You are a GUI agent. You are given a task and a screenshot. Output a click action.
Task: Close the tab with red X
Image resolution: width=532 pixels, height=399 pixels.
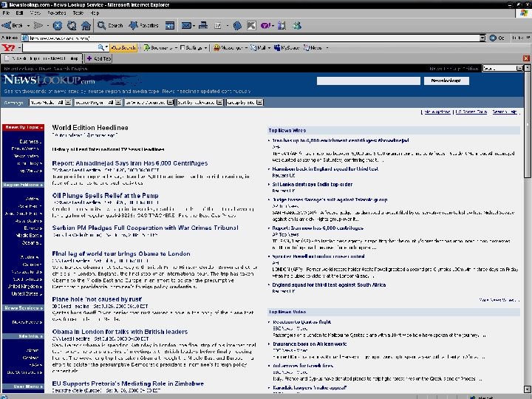coord(526,58)
